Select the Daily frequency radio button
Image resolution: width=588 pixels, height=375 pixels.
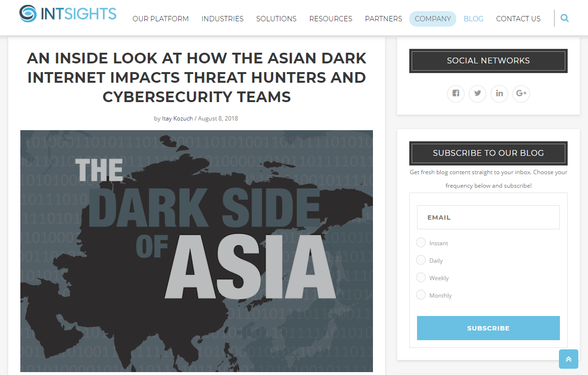click(421, 260)
